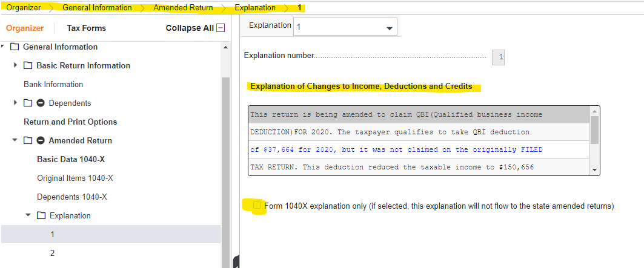The image size is (644, 268).
Task: Switch to the Organizer tab
Action: pos(25,28)
